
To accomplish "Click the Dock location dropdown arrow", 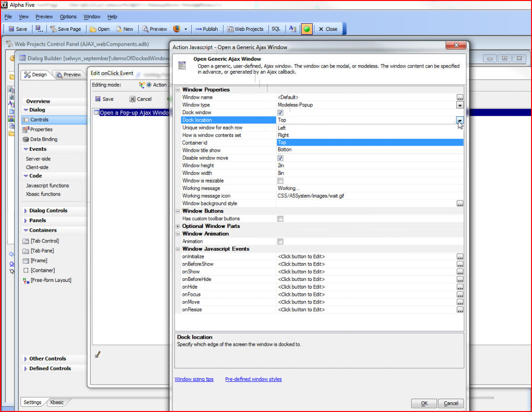I will coord(460,120).
